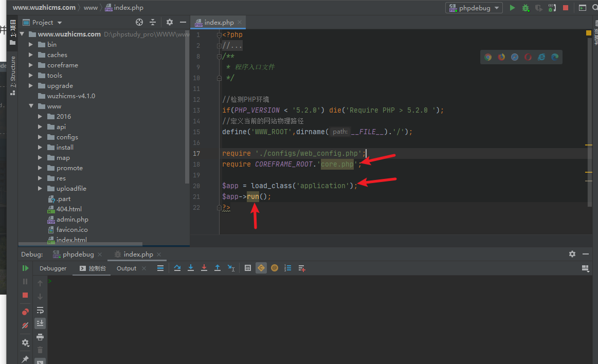Open in Chrome browser icon

tap(488, 57)
